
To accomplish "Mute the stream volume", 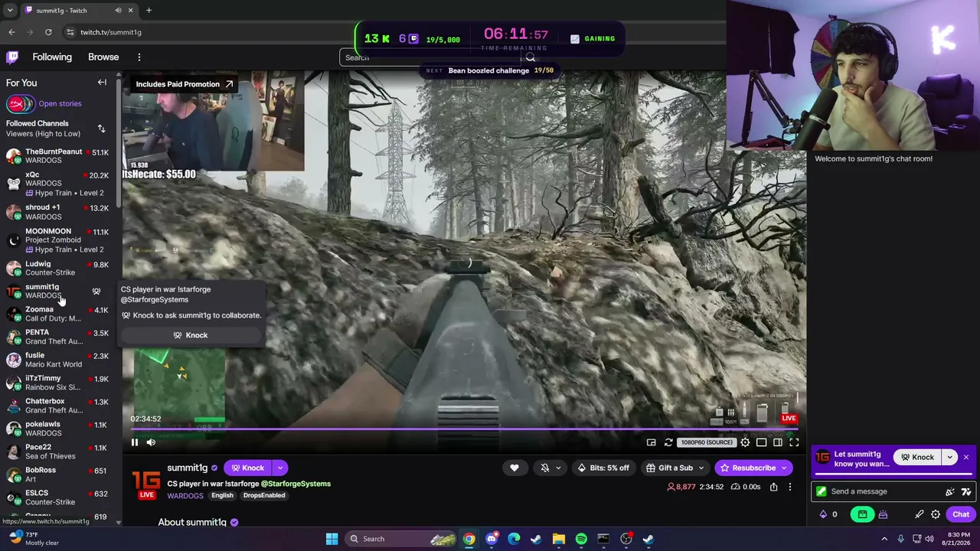I will click(151, 442).
